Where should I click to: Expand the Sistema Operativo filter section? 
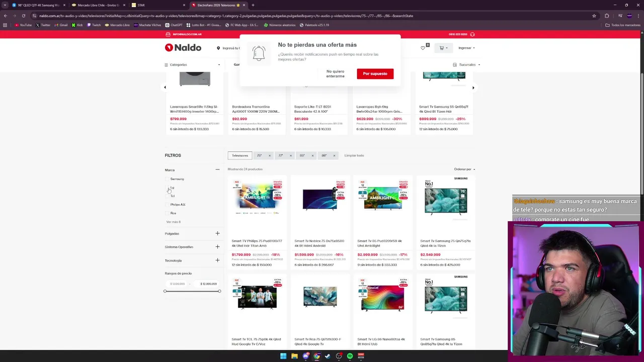click(217, 247)
